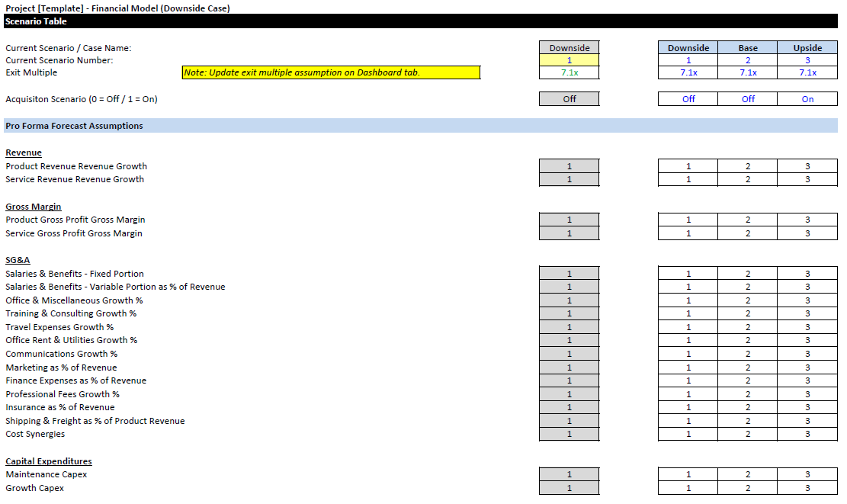Image resolution: width=847 pixels, height=504 pixels.
Task: Click the yellow exit multiple note cell
Action: (331, 72)
